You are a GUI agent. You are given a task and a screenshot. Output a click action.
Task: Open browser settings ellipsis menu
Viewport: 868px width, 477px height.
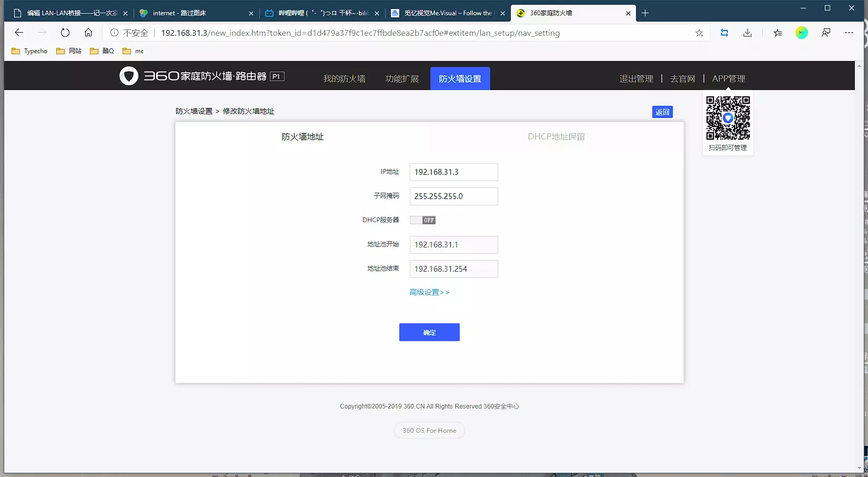[849, 33]
